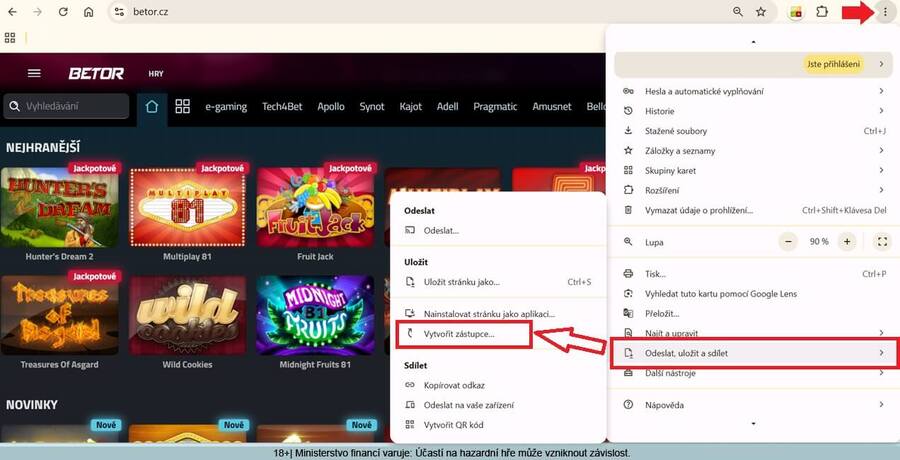This screenshot has width=900, height=460.
Task: Open the zoom magnifier icon in address bar
Action: coord(738,11)
